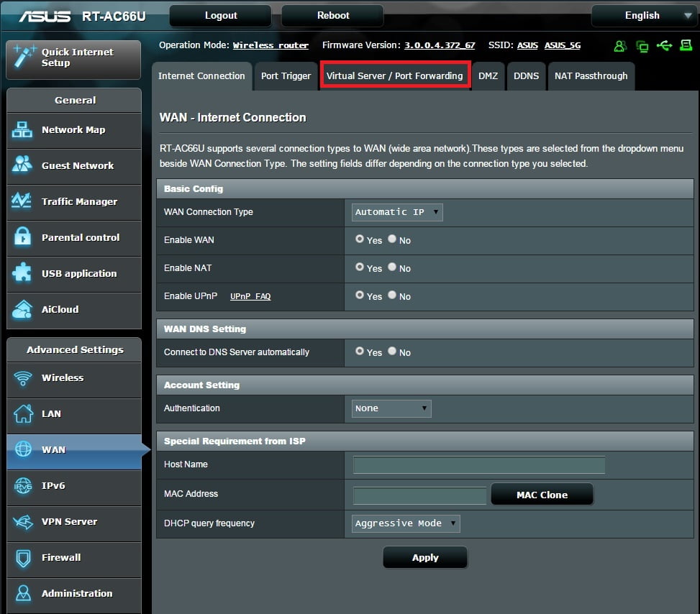Select Yes for Enable UPnP
The height and width of the screenshot is (614, 700).
[x=360, y=295]
